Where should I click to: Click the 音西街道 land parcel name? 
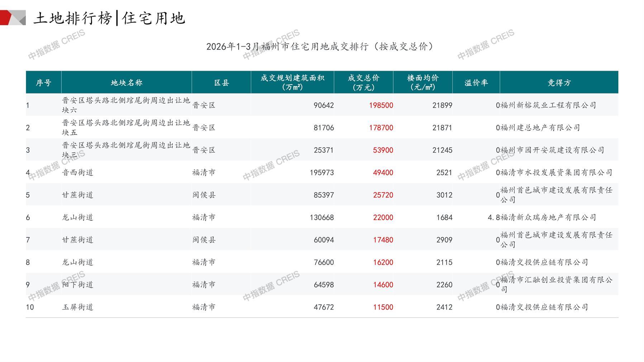click(x=78, y=173)
